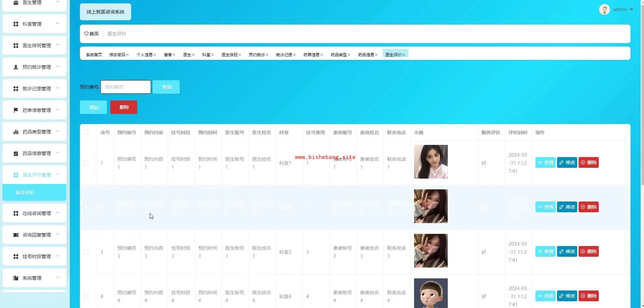Screen dimensions: 644x308
Task: Click the 预约就诊管理 person icon
Action: coord(16,67)
